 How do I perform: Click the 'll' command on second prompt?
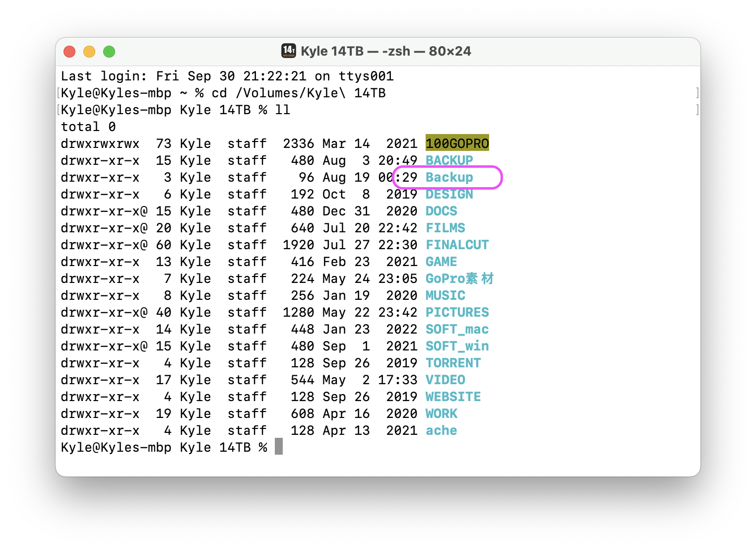click(x=283, y=110)
